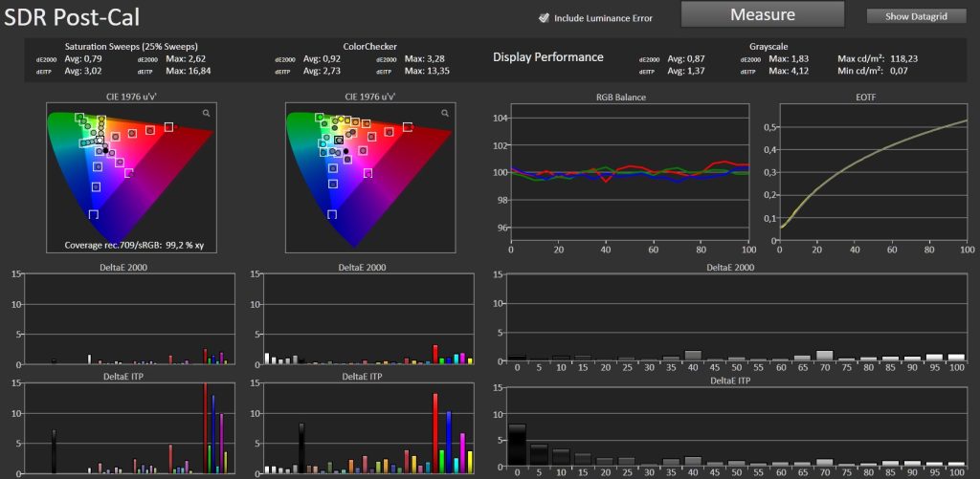Select the blue bar in ColorChecker DeltaE ITP
980x479 pixels.
click(x=449, y=442)
